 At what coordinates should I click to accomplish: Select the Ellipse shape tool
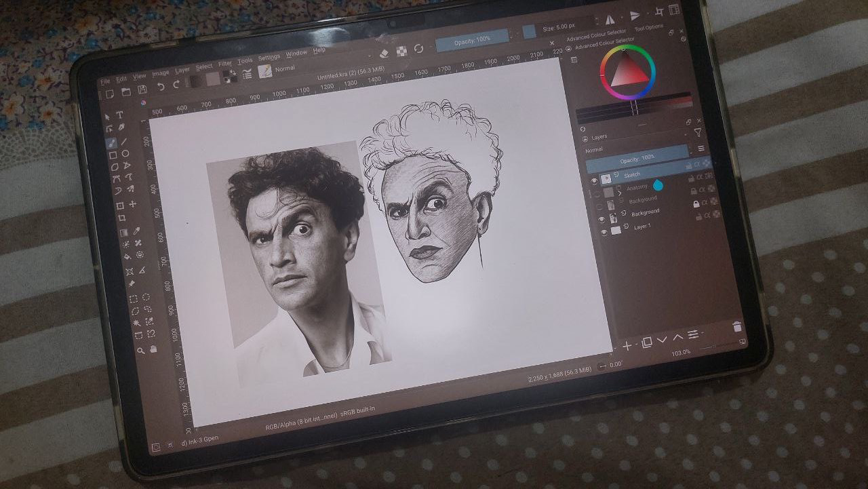125,153
